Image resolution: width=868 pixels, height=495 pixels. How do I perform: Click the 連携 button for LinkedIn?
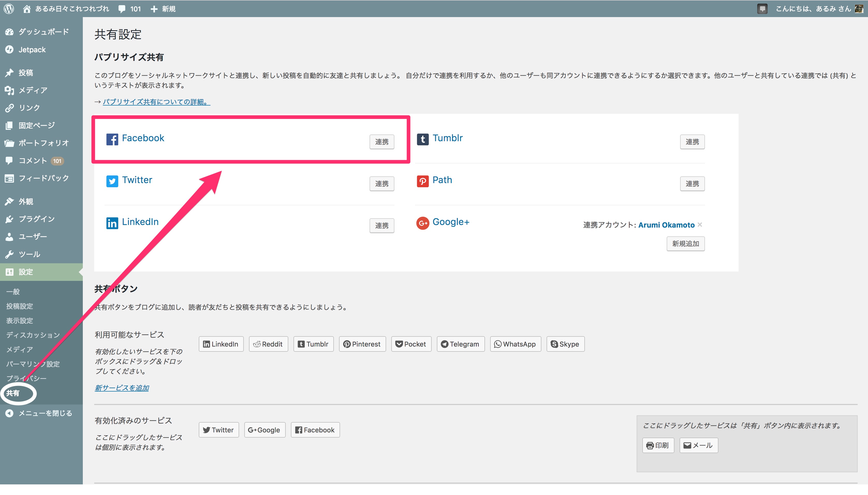click(382, 226)
